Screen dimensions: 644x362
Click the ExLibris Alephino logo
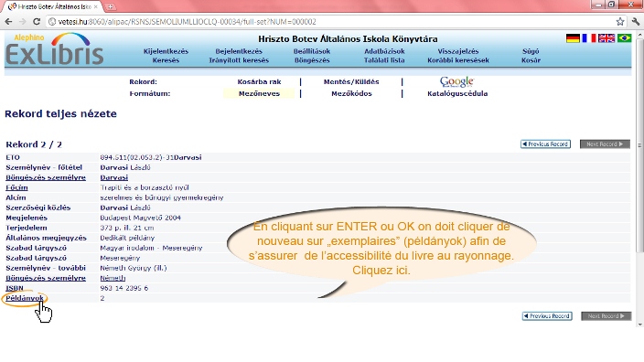coord(55,49)
